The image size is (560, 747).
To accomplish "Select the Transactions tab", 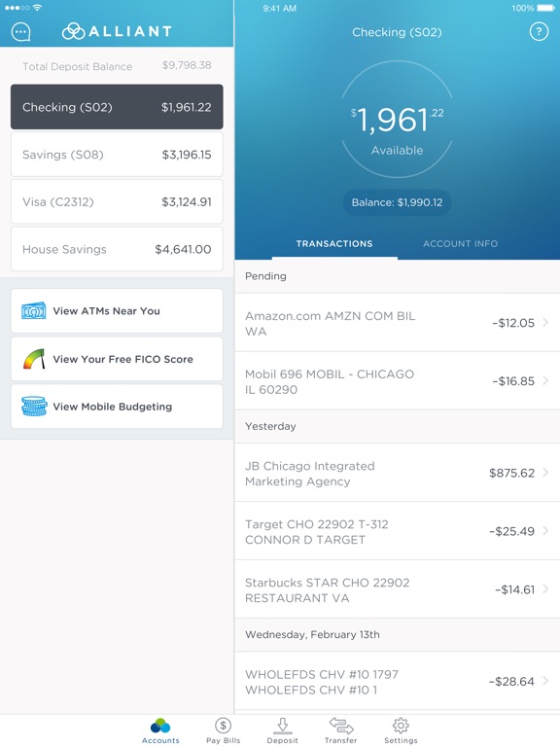I will click(x=334, y=243).
